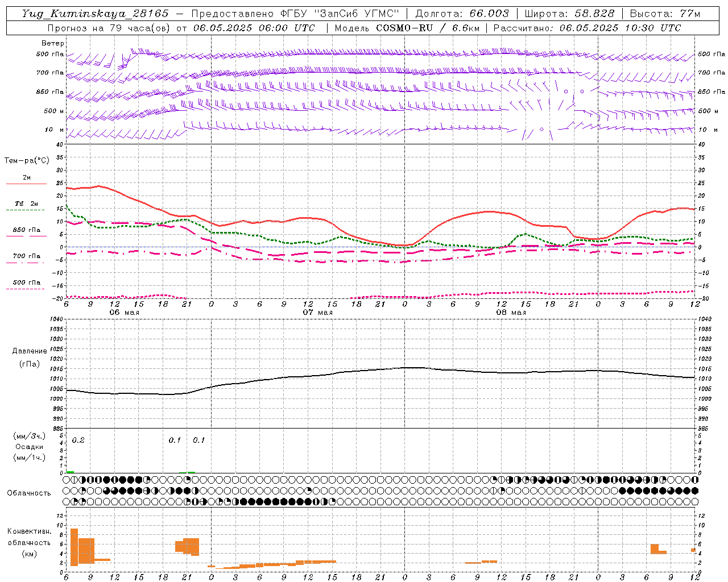Click the 10 м wind level label
The width and height of the screenshot is (728, 582).
[54, 130]
